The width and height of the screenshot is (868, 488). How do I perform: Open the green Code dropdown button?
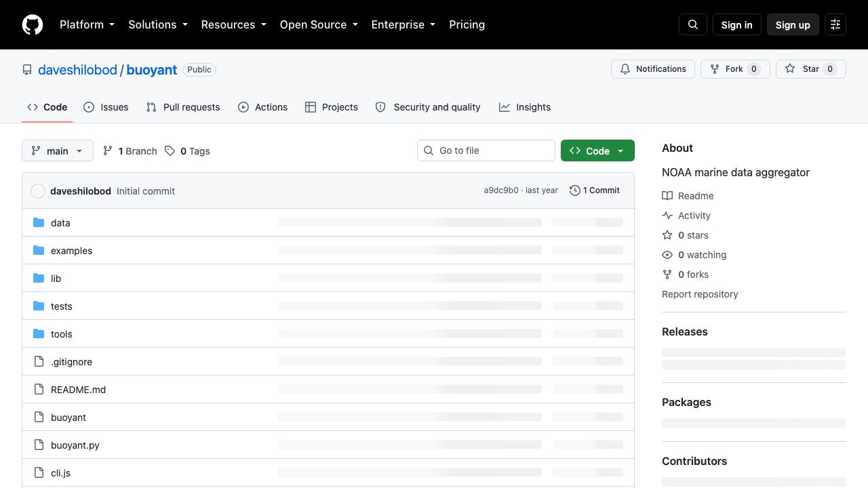click(597, 150)
